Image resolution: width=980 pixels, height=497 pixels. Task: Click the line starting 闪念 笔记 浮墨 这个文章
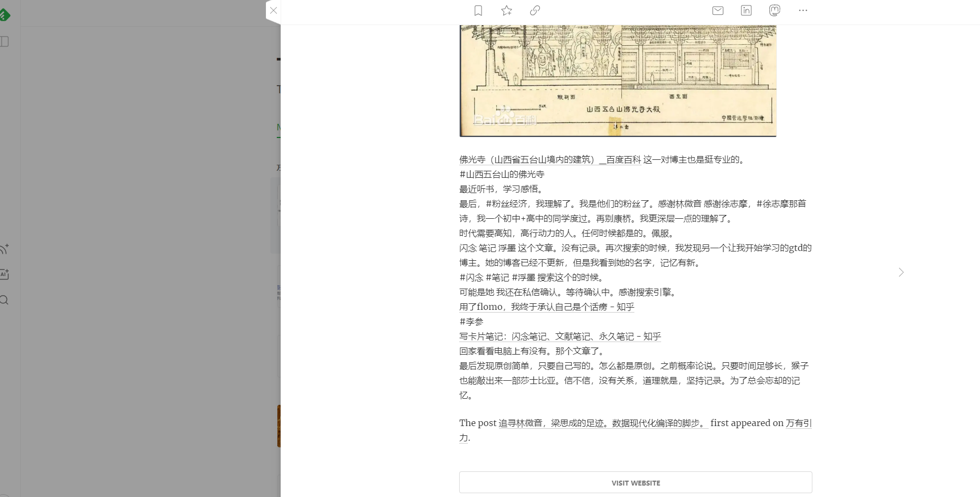pyautogui.click(x=635, y=255)
